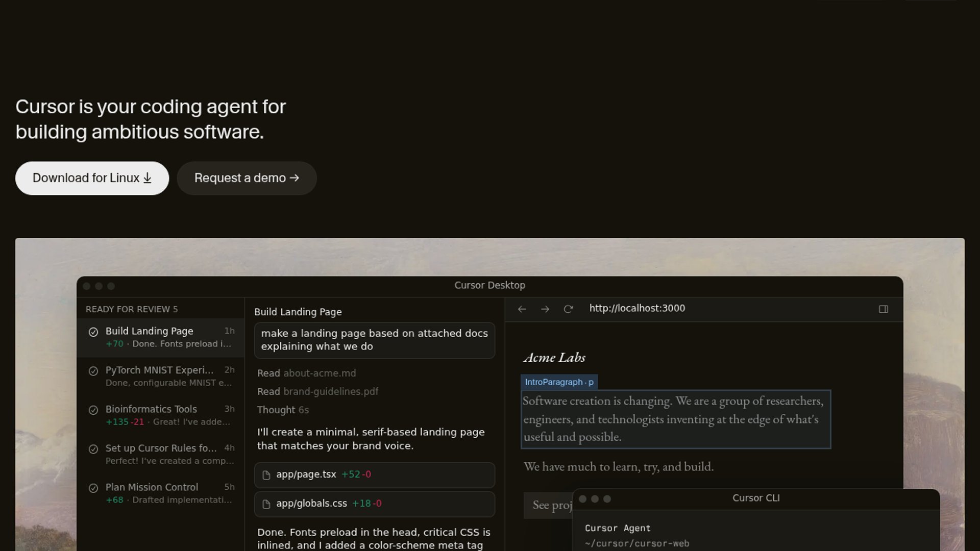980x551 pixels.
Task: Select the highlighted Software creation paragraph
Action: [x=676, y=419]
